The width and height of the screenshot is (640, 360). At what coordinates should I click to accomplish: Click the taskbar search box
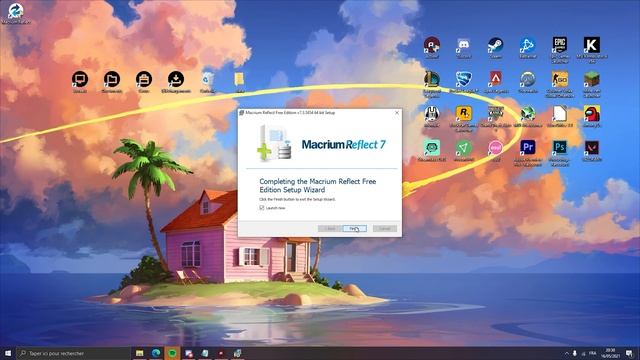(x=73, y=353)
